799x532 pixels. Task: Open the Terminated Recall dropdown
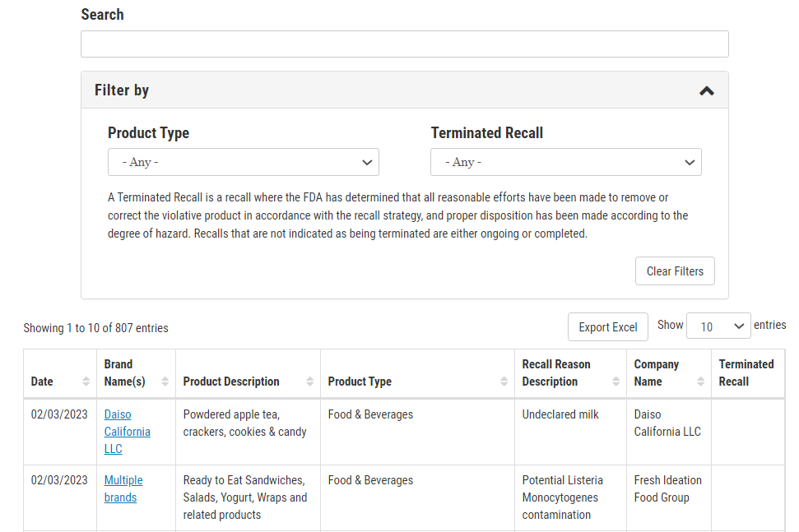coord(565,162)
